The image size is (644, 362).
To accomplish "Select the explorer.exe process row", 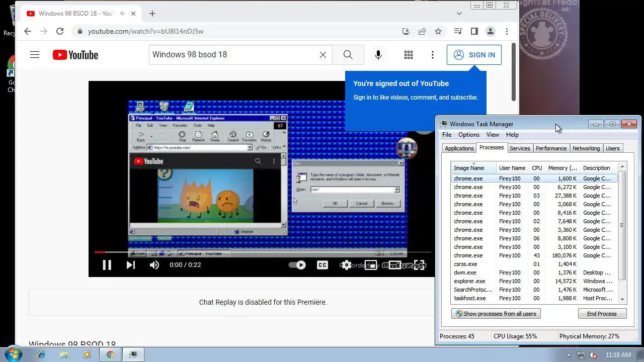I will [x=534, y=281].
